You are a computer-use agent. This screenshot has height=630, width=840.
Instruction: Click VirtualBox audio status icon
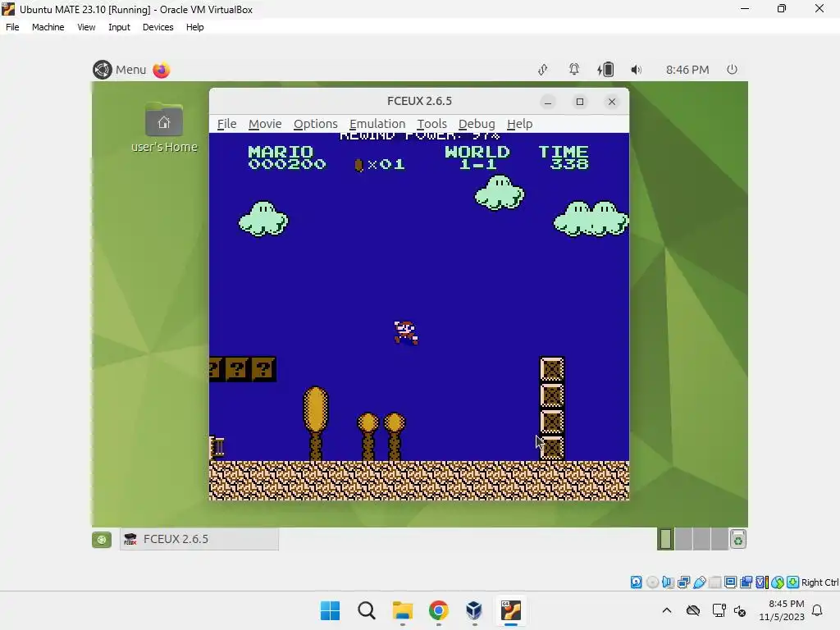click(x=668, y=582)
